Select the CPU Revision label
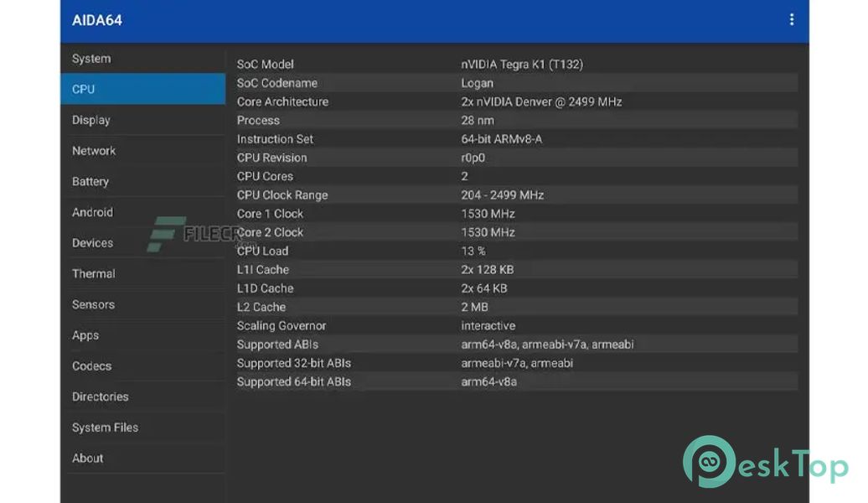The width and height of the screenshot is (868, 503). coord(271,158)
